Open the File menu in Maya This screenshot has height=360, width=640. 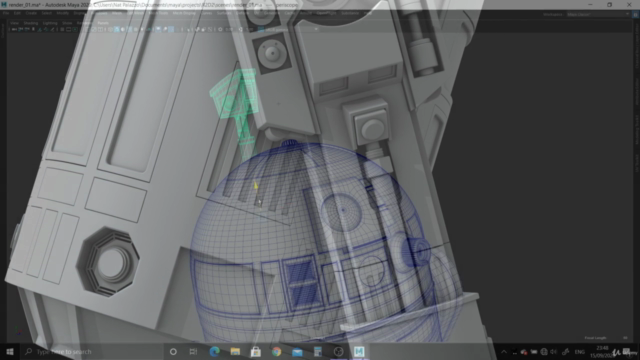point(6,13)
